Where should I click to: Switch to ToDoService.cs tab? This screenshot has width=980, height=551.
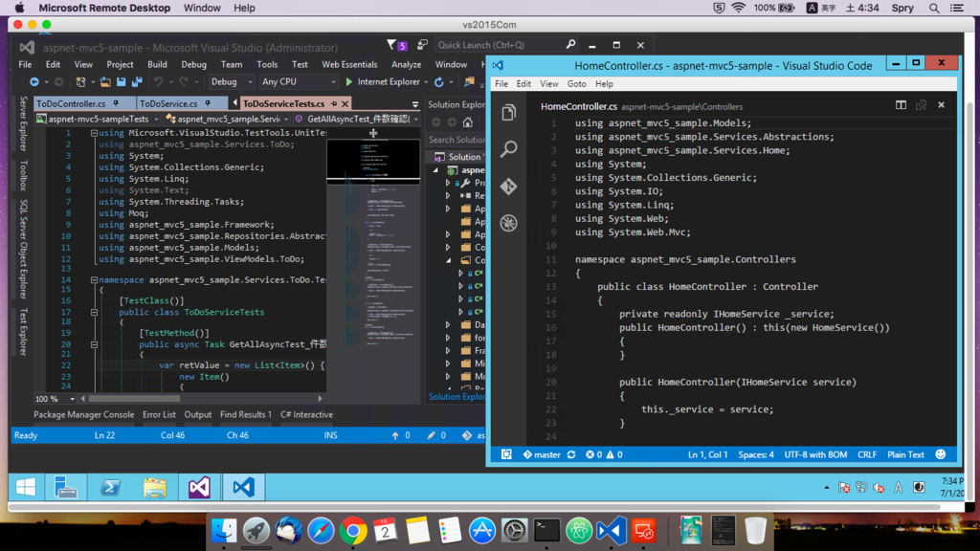pos(168,103)
